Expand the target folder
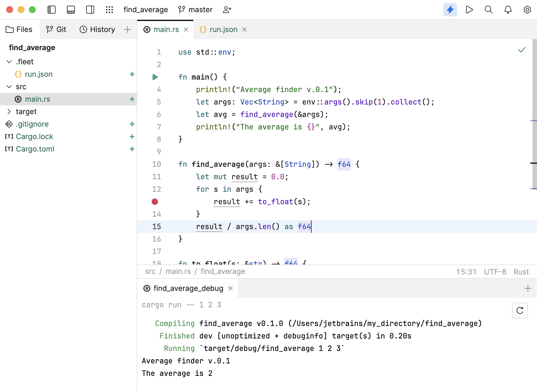The width and height of the screenshot is (537, 392). click(9, 112)
